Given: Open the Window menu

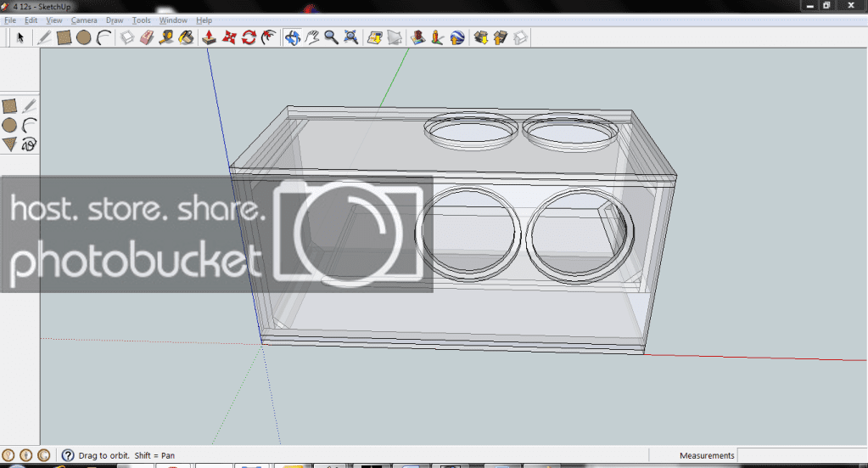Looking at the screenshot, I should click(x=173, y=20).
